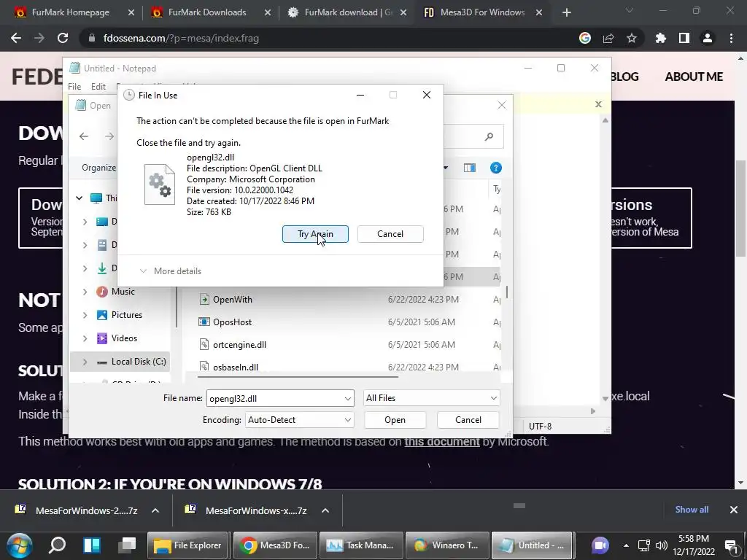Click Try Again in File In Use dialog
Screen dimensions: 747x560
(x=315, y=234)
